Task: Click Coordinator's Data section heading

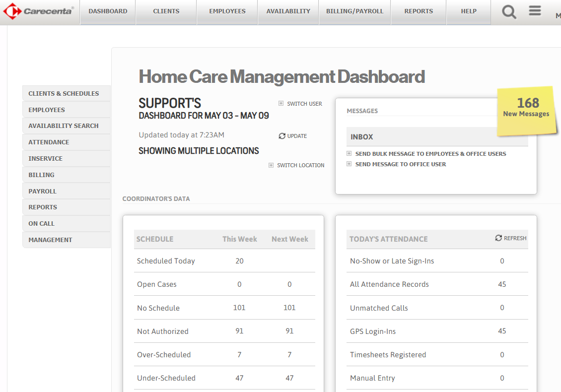Action: pos(156,199)
